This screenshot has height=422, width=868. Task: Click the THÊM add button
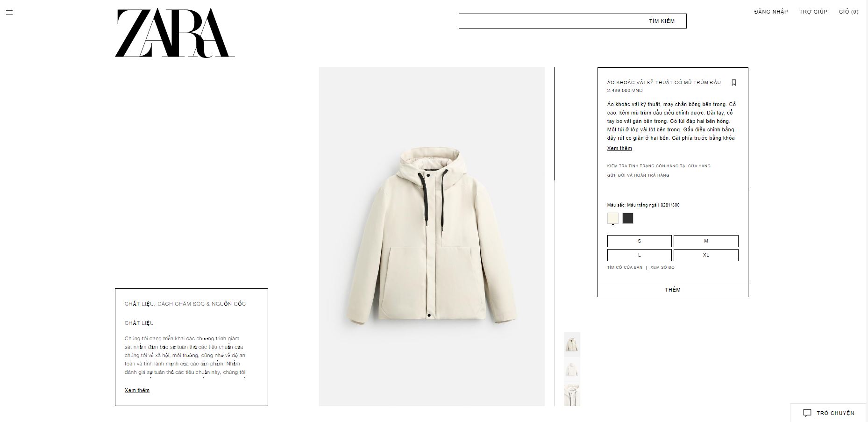(x=673, y=290)
